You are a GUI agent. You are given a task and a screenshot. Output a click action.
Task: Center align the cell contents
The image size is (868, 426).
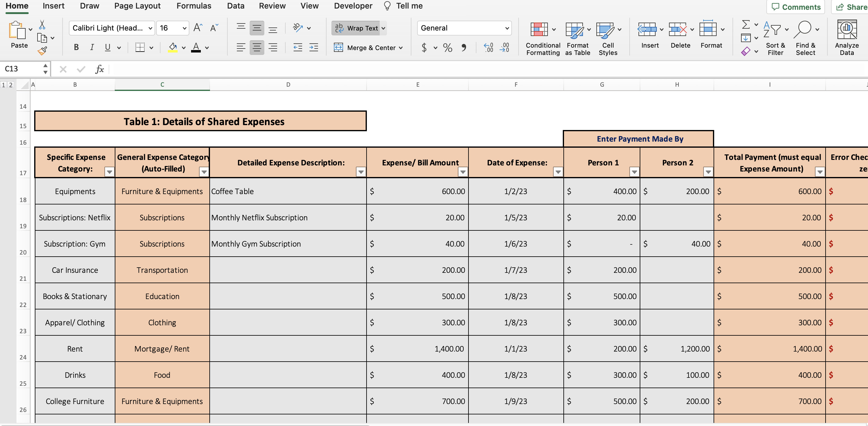point(257,48)
